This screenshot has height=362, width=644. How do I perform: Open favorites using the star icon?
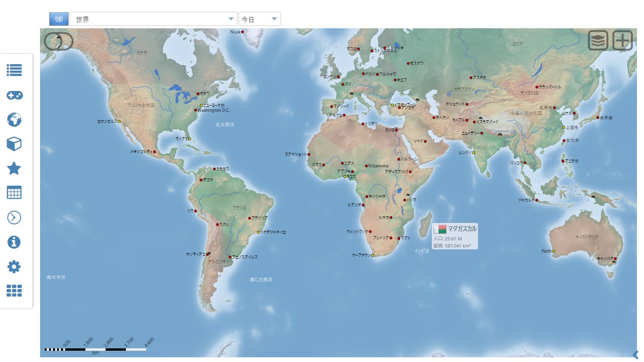coord(14,169)
